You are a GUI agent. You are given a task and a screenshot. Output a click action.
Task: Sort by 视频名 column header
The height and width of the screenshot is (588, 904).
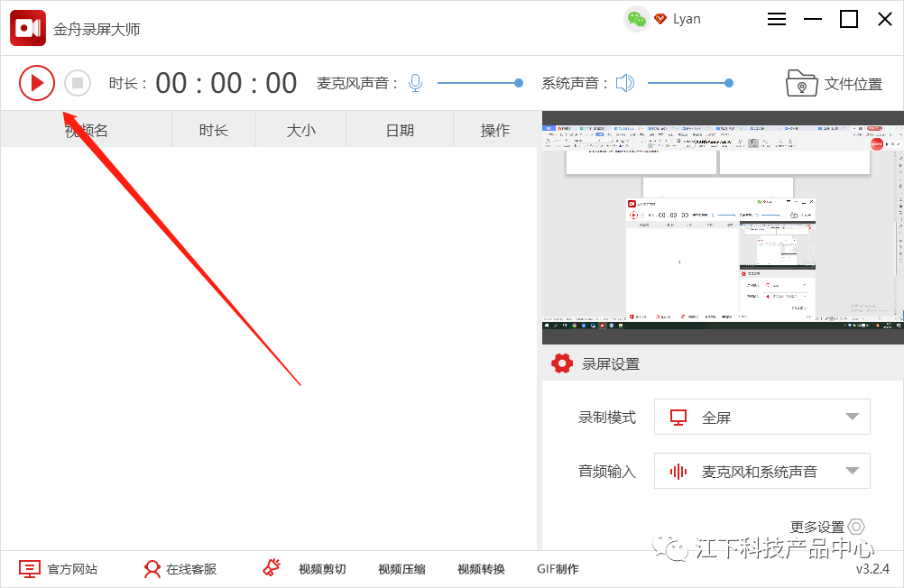pos(87,130)
